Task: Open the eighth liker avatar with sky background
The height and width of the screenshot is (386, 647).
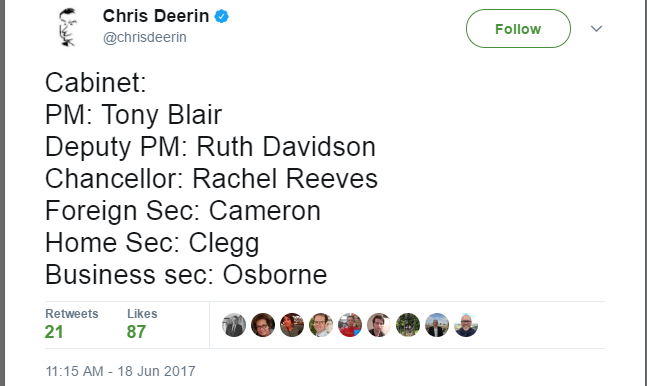Action: (437, 325)
